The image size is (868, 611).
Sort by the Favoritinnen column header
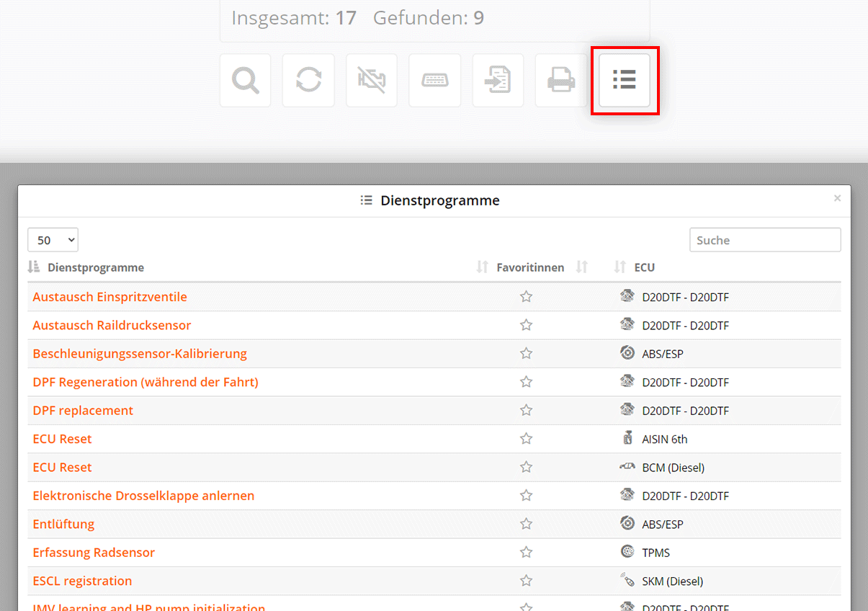530,267
